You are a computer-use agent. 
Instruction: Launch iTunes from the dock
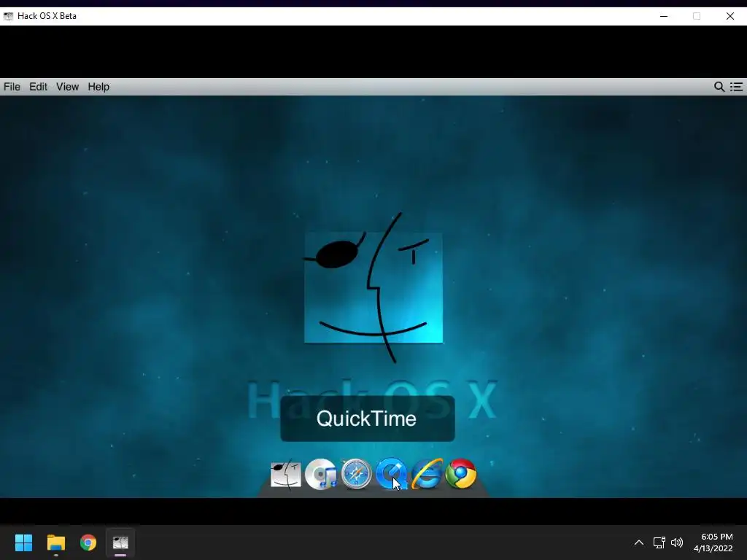tap(321, 474)
